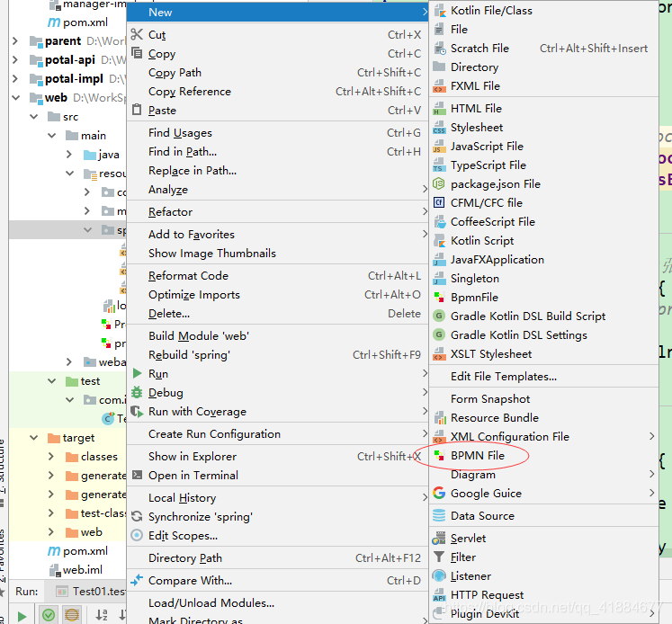Click the Kotlin File/Class icon

coord(439,11)
